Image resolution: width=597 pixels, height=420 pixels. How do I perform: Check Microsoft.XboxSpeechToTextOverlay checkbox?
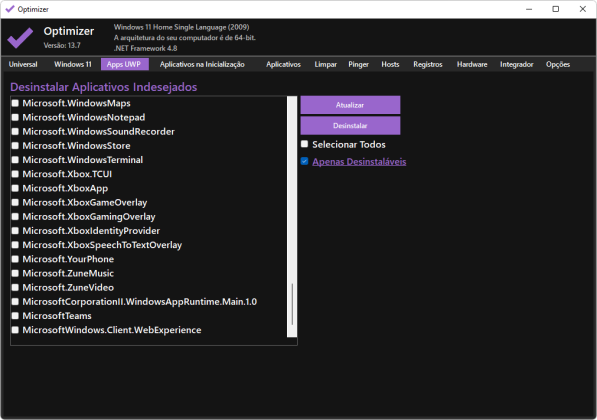click(x=15, y=245)
